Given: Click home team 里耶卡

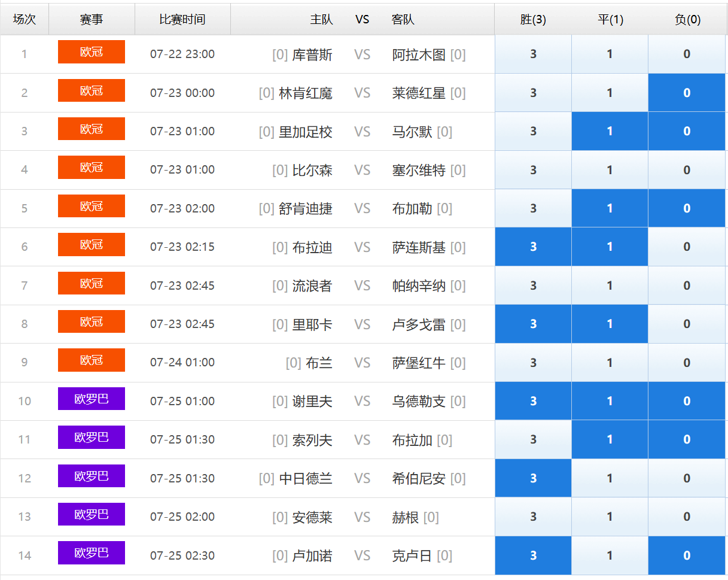Looking at the screenshot, I should pos(312,325).
